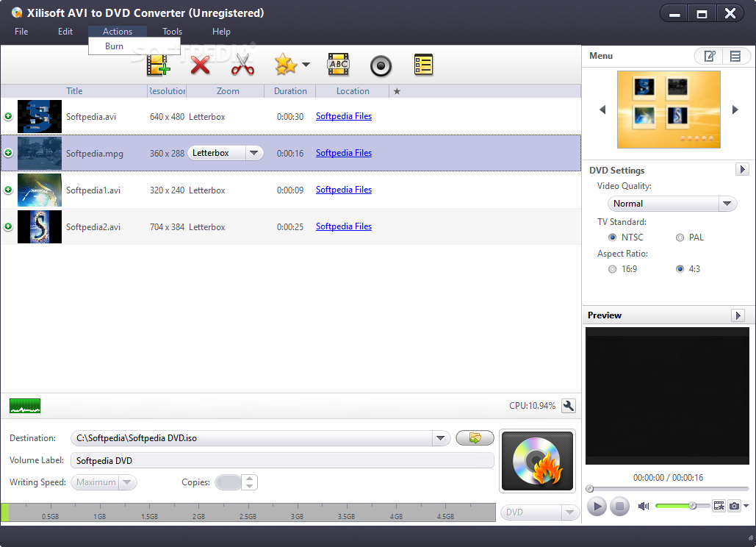756x547 pixels.
Task: Choose Burn from the Actions menu
Action: point(134,46)
